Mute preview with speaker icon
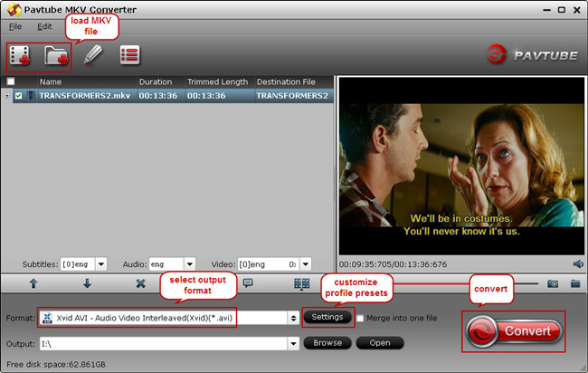 (578, 264)
